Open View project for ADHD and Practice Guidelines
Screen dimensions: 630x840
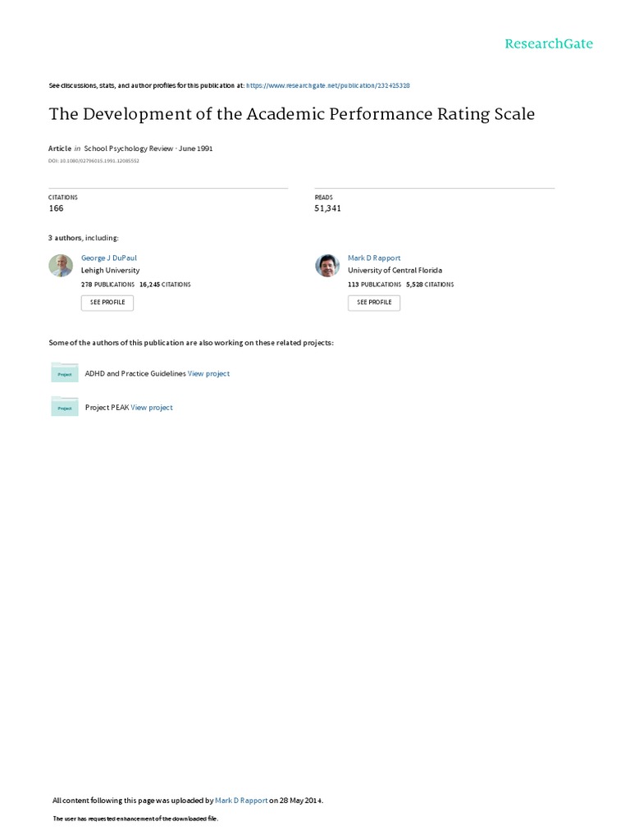click(208, 373)
